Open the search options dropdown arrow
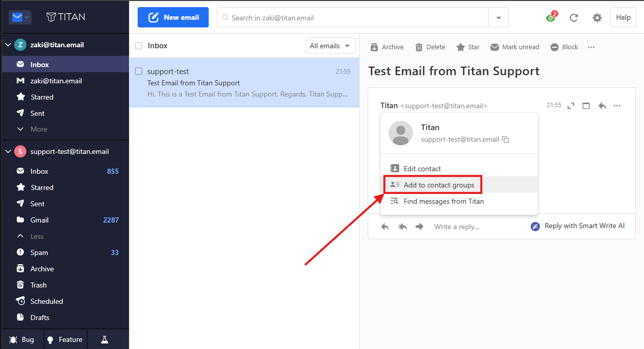 pos(498,17)
